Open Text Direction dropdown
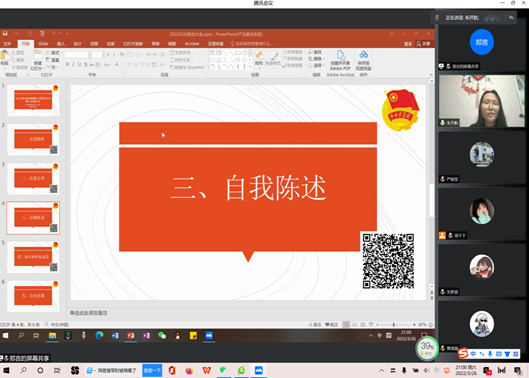Viewport: 529px width, 378px height. point(181,53)
